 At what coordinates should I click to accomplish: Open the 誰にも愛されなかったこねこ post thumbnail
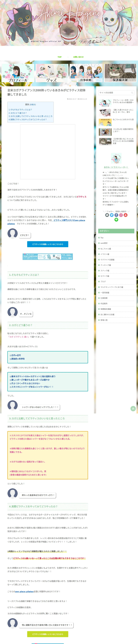tap(105, 112)
